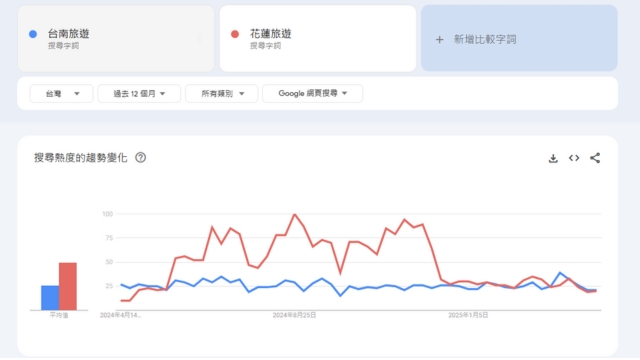Share the trend chart
Viewport: 640px width, 360px height.
[x=595, y=158]
